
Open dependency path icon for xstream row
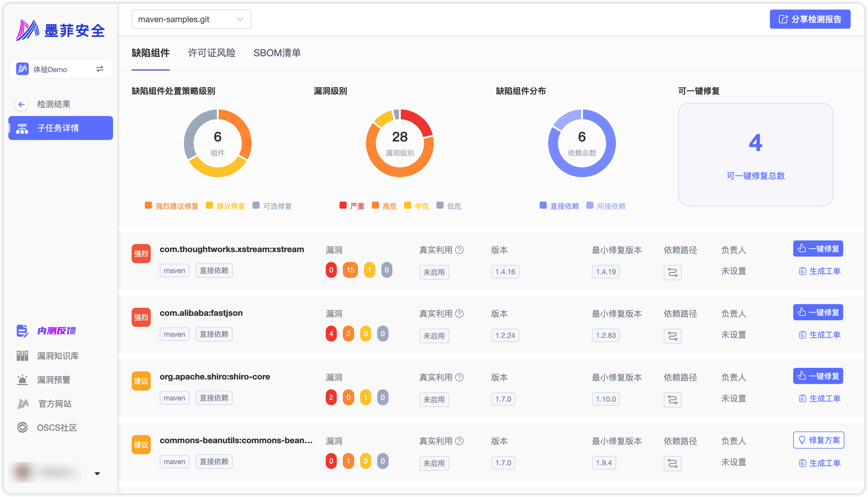click(672, 272)
